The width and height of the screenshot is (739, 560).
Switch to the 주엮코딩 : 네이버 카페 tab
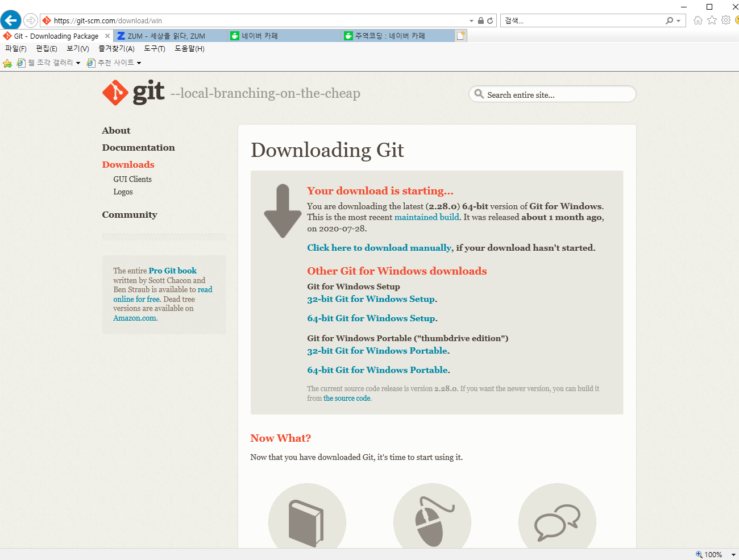coord(397,36)
